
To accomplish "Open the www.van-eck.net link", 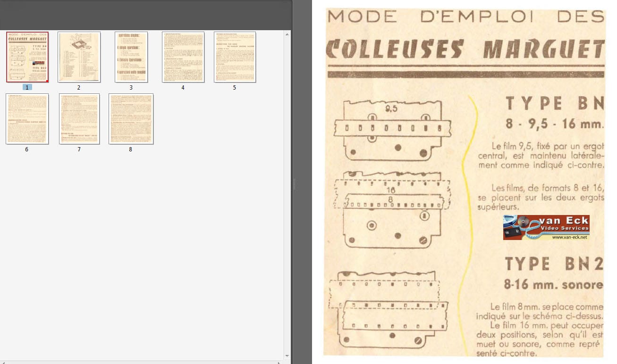I will click(x=569, y=237).
